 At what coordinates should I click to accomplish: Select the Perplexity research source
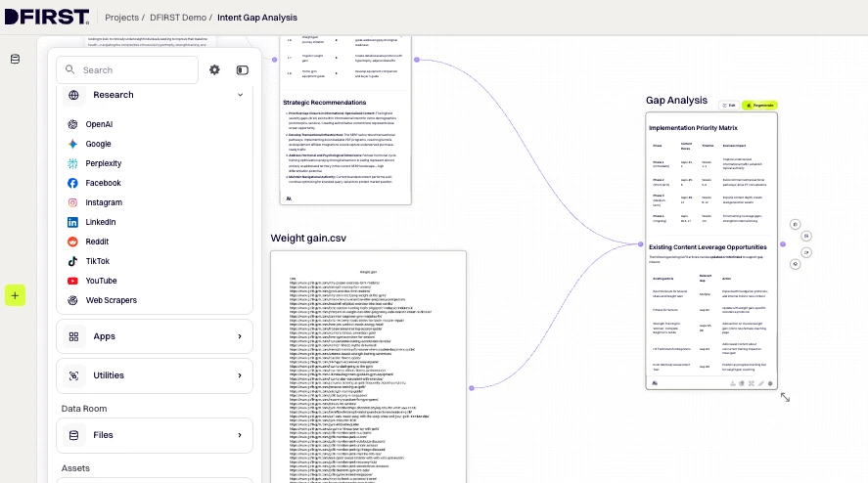[x=103, y=163]
